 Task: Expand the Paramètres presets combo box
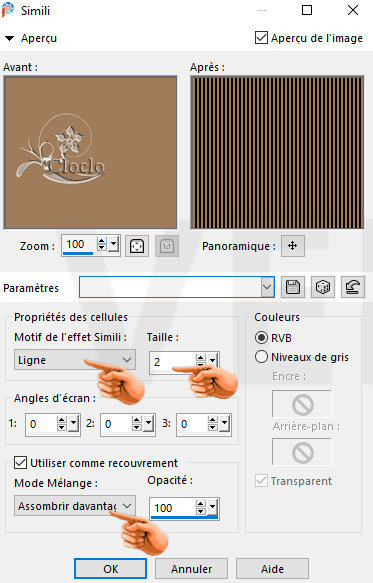pyautogui.click(x=177, y=287)
